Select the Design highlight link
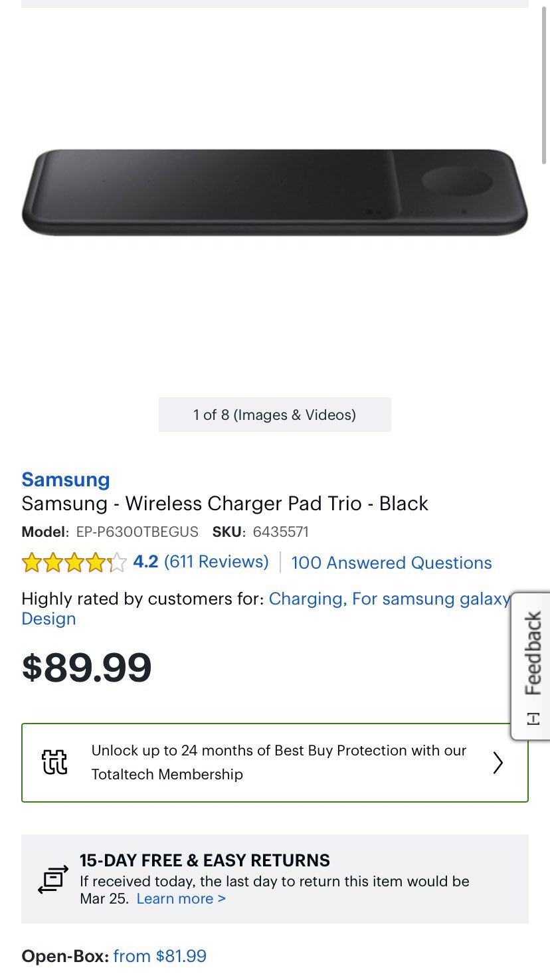 [x=48, y=619]
